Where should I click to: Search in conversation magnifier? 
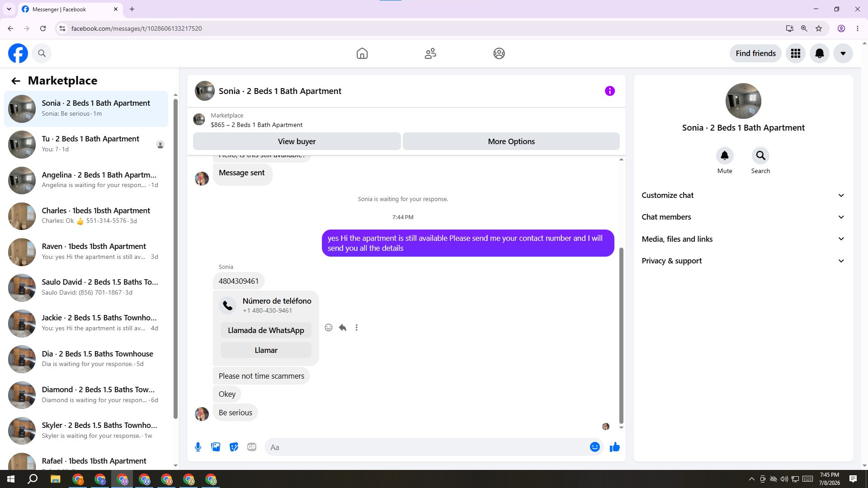(761, 156)
